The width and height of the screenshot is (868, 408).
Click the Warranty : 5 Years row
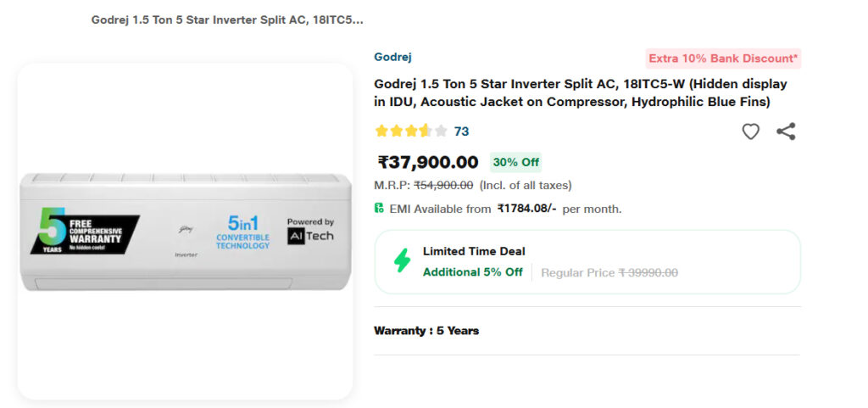pyautogui.click(x=426, y=331)
